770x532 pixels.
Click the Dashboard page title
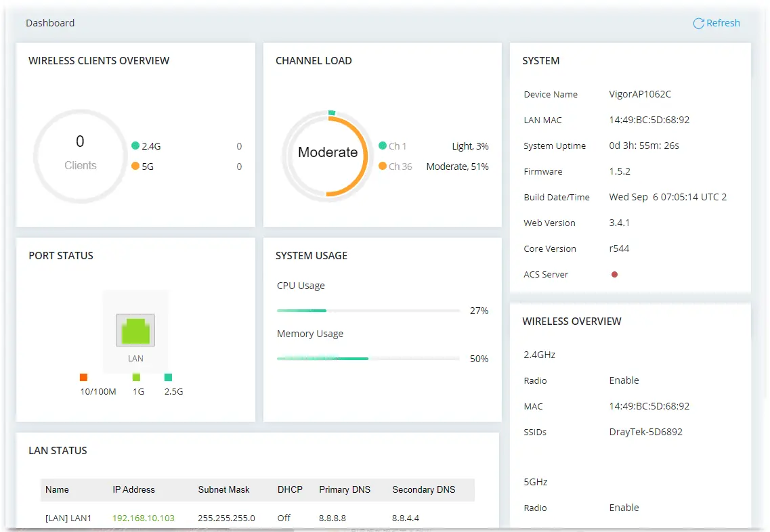tap(50, 23)
